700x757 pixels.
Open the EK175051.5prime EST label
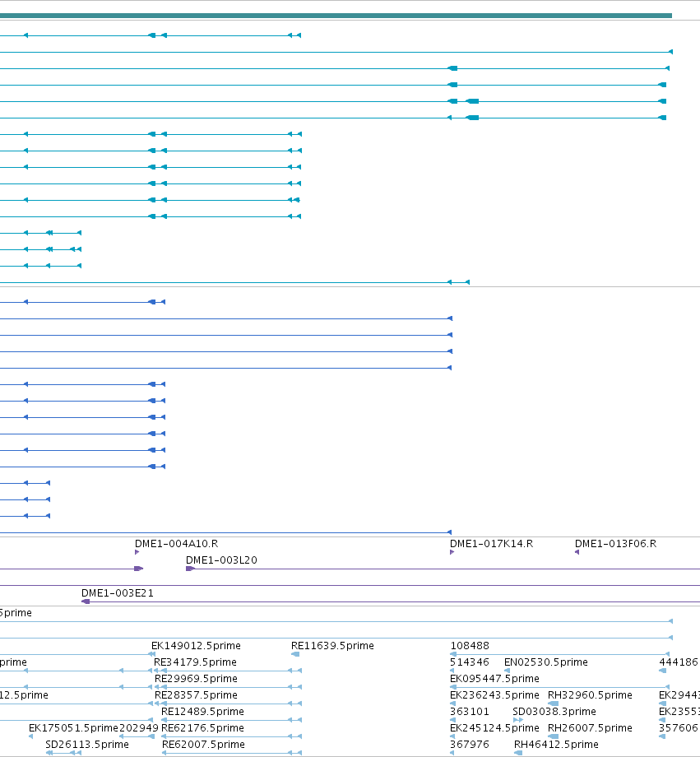coord(73,727)
